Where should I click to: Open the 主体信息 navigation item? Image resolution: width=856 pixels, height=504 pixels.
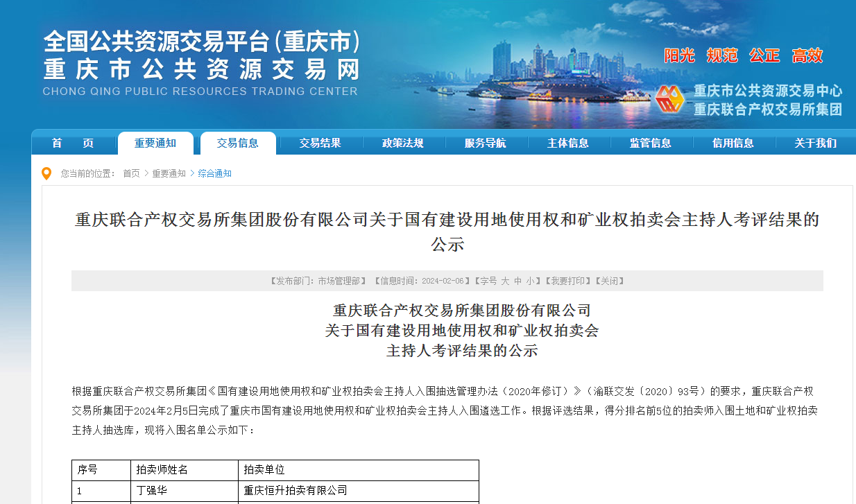tap(568, 144)
